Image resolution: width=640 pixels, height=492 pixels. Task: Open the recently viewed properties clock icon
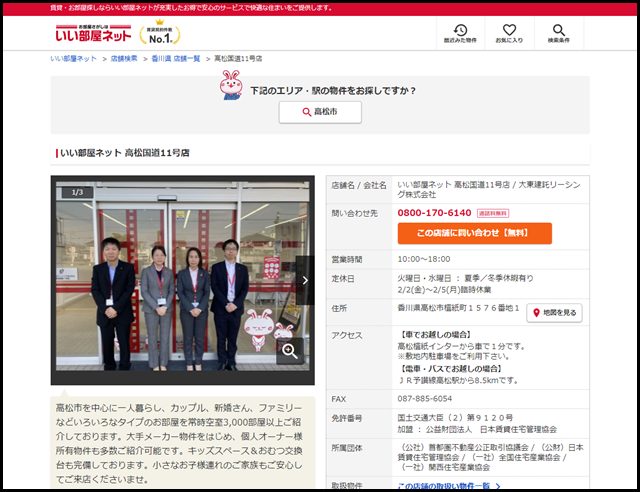[x=460, y=33]
